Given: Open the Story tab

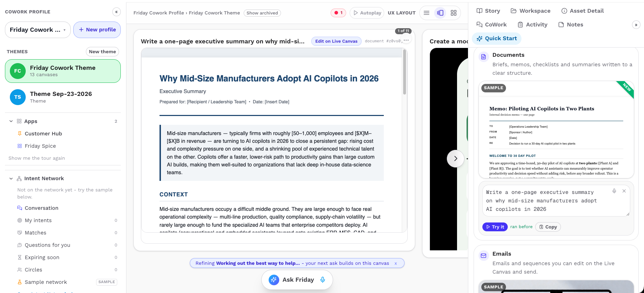Looking at the screenshot, I should tap(488, 11).
